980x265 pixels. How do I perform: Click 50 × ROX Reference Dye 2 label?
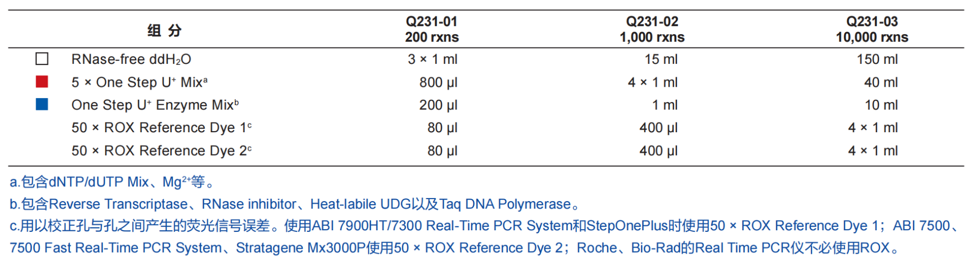click(161, 151)
